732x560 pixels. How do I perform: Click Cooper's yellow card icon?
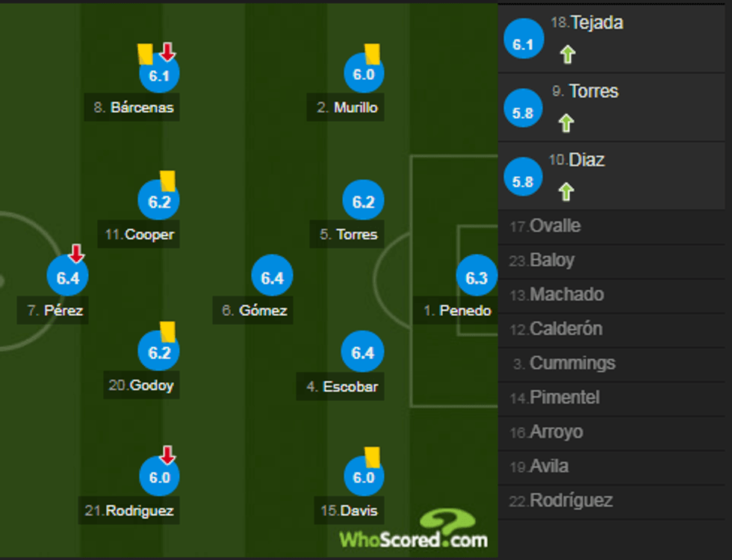167,181
